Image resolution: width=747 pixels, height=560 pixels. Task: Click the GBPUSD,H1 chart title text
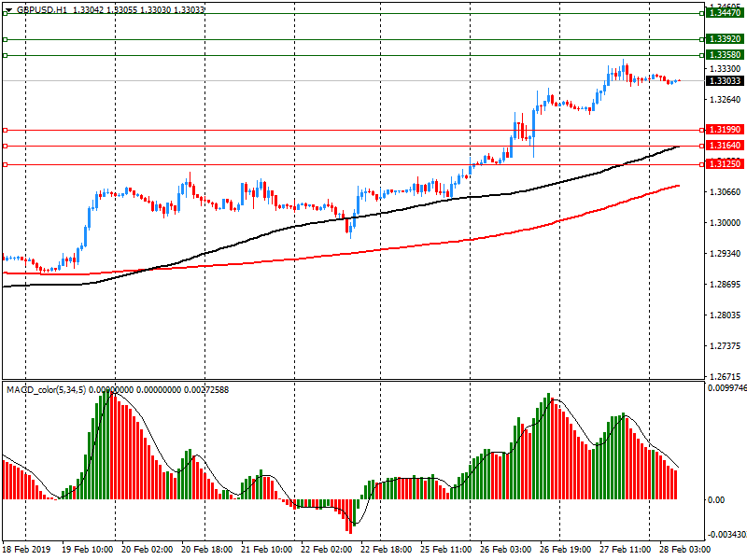tap(42, 9)
